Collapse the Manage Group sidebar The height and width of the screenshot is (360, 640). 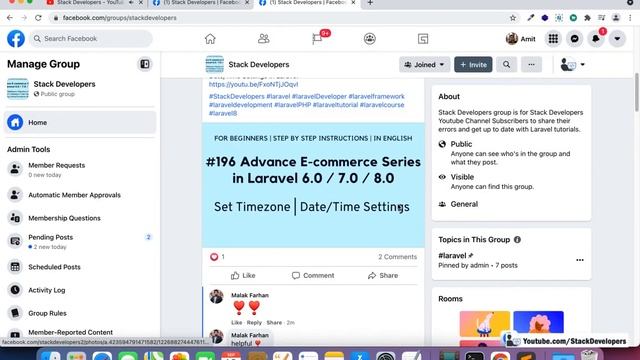coord(144,64)
